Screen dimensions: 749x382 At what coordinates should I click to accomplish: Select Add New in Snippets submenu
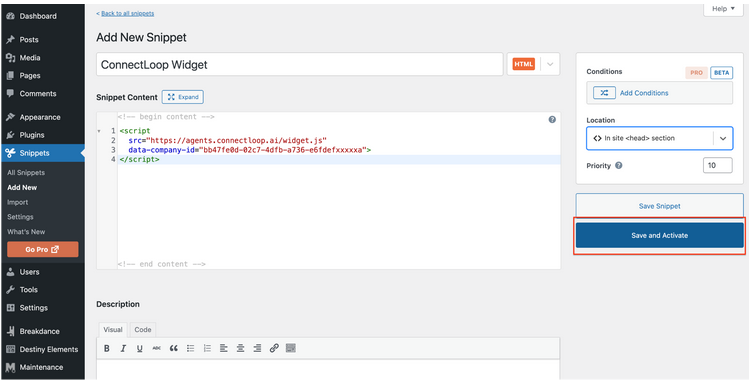click(x=22, y=188)
